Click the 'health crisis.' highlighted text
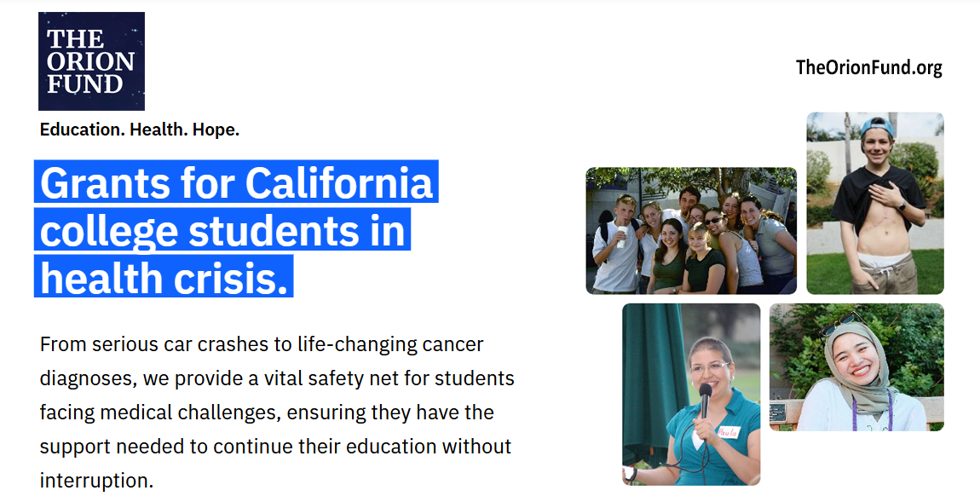This screenshot has width=980, height=502. pos(164,277)
